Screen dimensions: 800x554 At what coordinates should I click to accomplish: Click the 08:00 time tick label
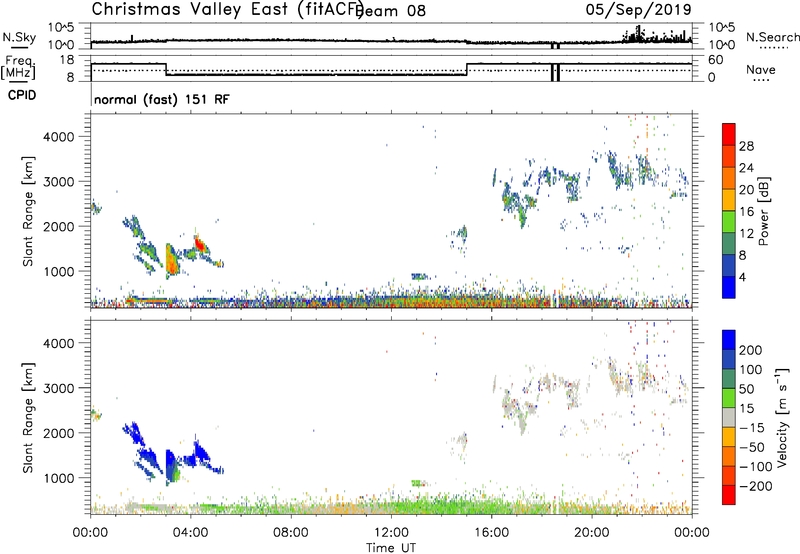pos(291,533)
